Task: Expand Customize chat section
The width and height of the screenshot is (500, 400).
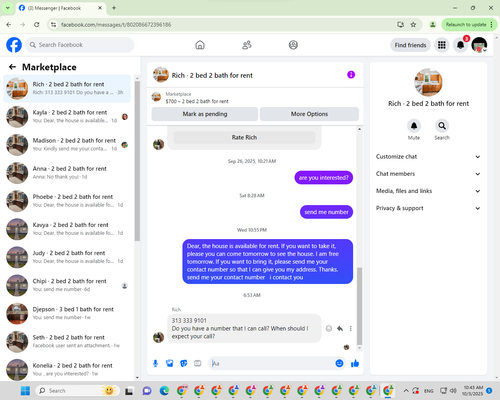Action: coord(428,157)
